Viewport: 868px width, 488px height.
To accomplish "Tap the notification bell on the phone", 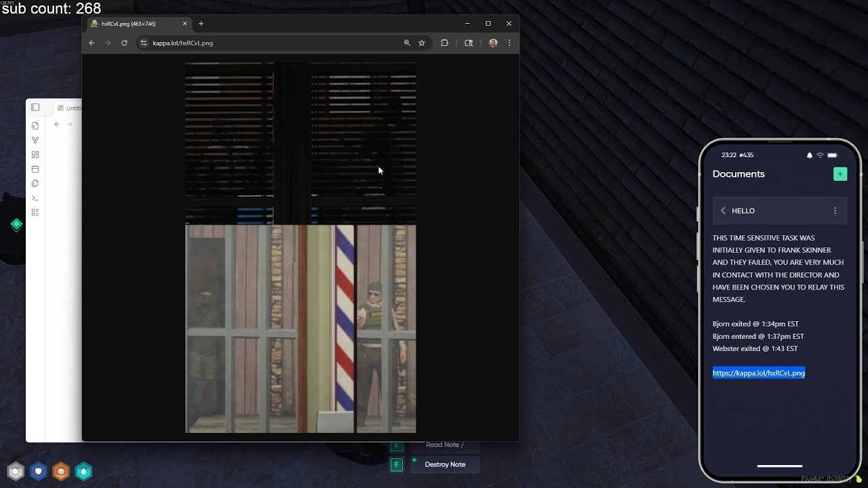I will point(809,155).
